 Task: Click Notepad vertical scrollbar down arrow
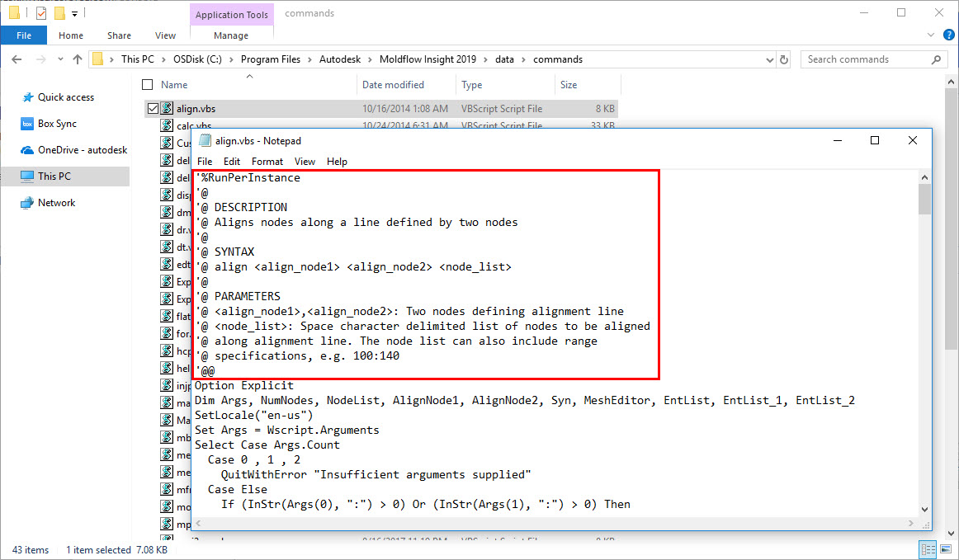pos(924,509)
